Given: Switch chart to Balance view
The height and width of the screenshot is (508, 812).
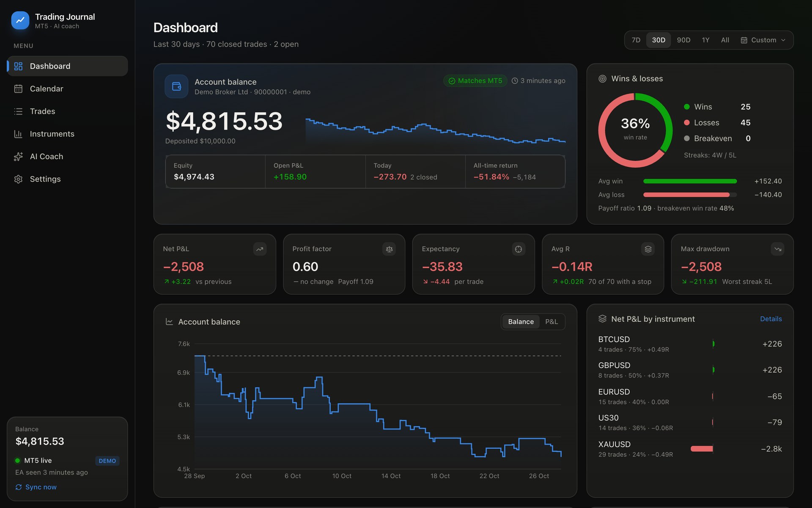Looking at the screenshot, I should pos(521,322).
